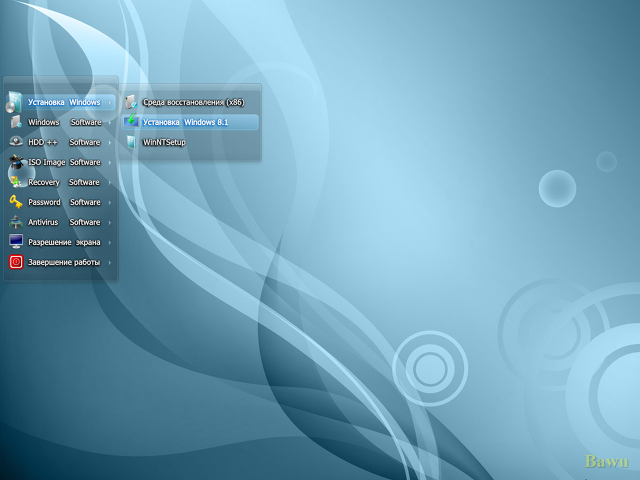Image resolution: width=640 pixels, height=480 pixels.
Task: Click the Установка Windows 8.1 green arrow icon
Action: [x=131, y=121]
